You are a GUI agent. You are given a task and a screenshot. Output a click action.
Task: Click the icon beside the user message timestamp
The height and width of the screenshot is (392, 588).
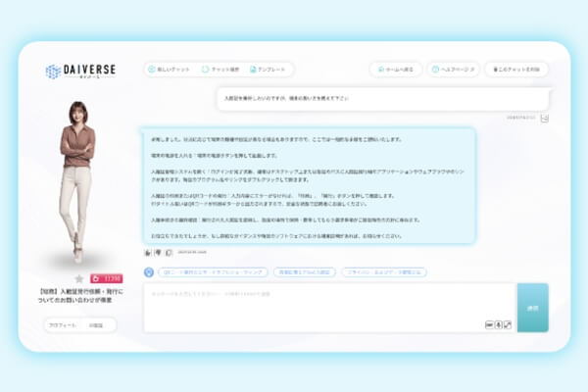545,119
